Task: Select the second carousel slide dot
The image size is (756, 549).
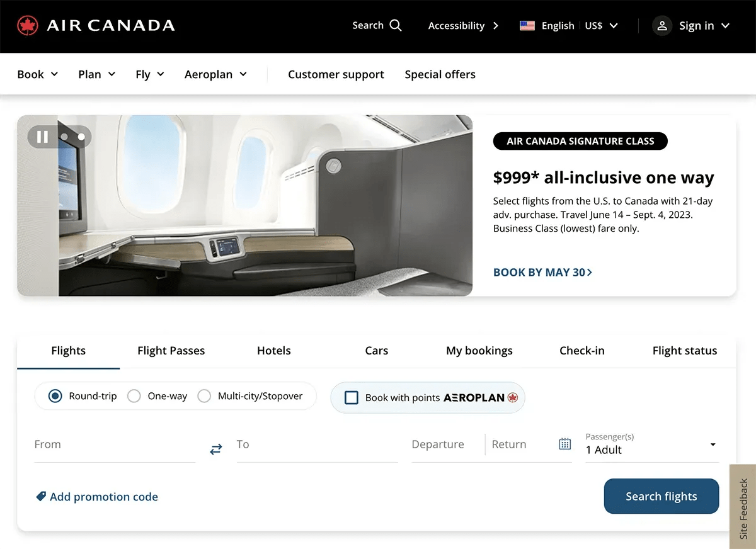Action: point(81,137)
